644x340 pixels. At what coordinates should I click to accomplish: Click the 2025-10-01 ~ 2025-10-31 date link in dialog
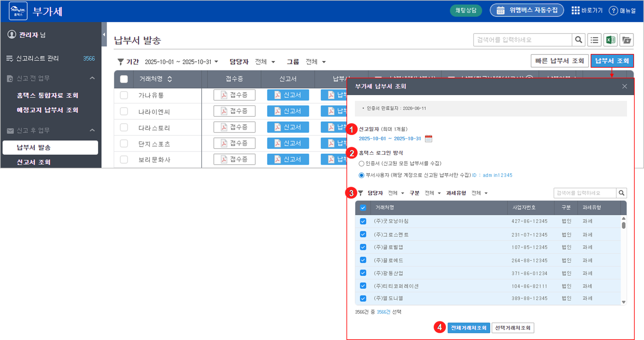click(390, 138)
